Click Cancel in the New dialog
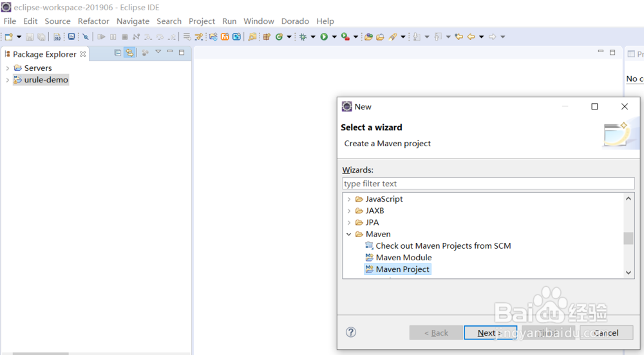Viewport: 644px width, 355px height. [606, 332]
